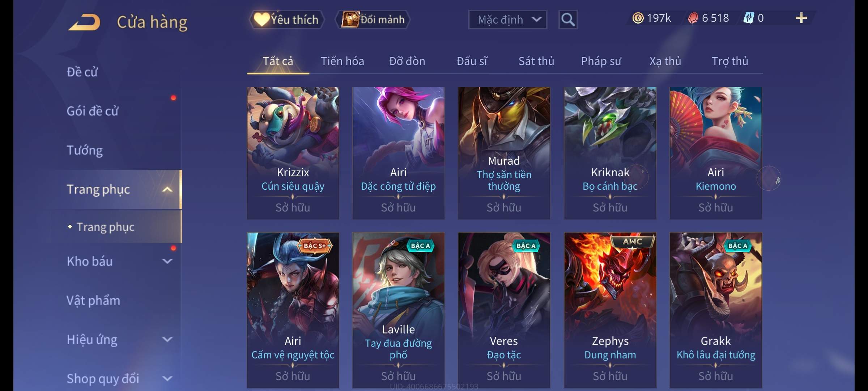Select Zephys Dung nham AWC skin card
868x391 pixels.
pyautogui.click(x=610, y=310)
